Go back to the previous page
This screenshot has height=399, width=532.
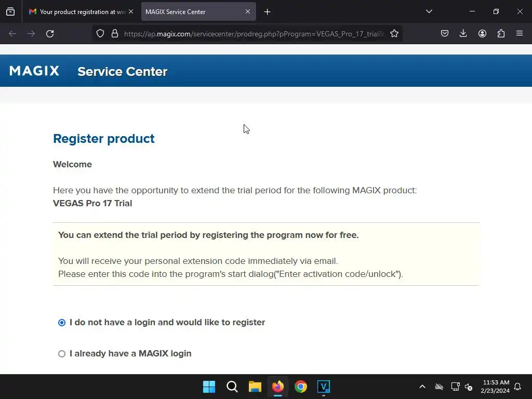(12, 34)
